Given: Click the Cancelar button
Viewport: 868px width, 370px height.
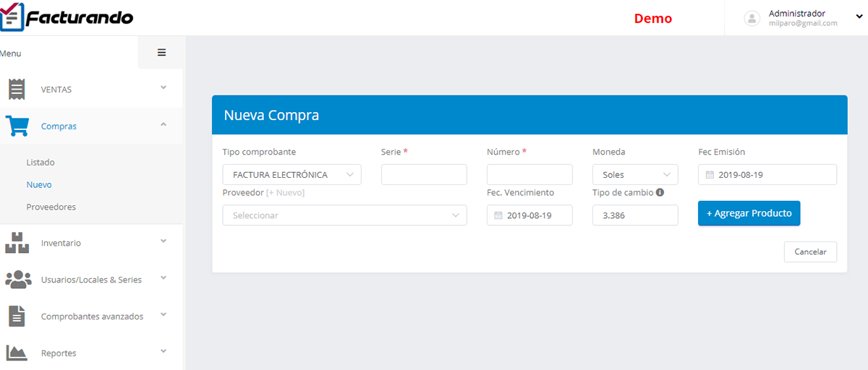Looking at the screenshot, I should point(810,251).
